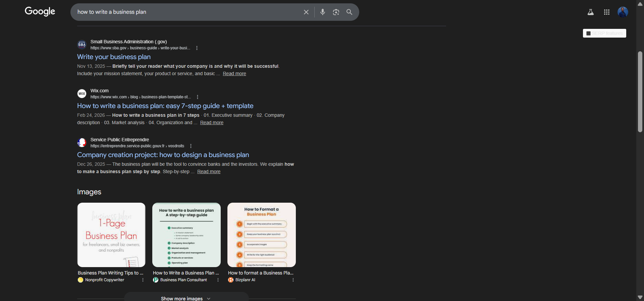Open the step-by-step guide image thumbnail
The height and width of the screenshot is (301, 644).
coord(186,235)
